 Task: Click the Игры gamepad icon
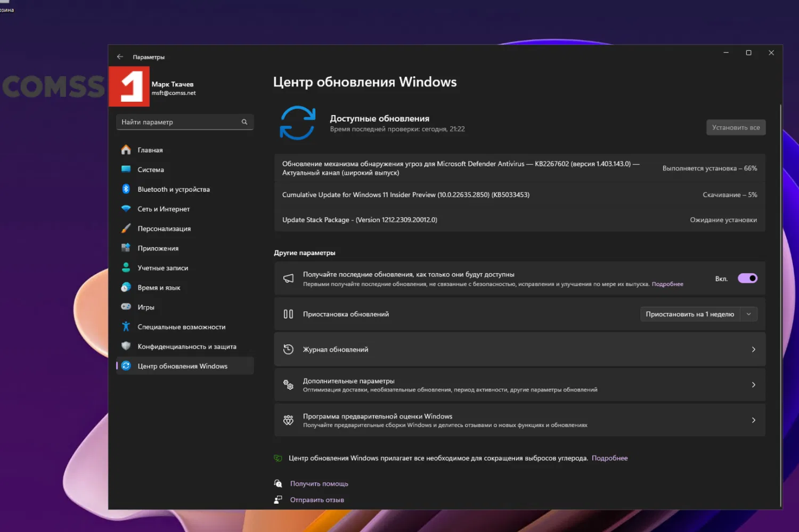(x=126, y=307)
